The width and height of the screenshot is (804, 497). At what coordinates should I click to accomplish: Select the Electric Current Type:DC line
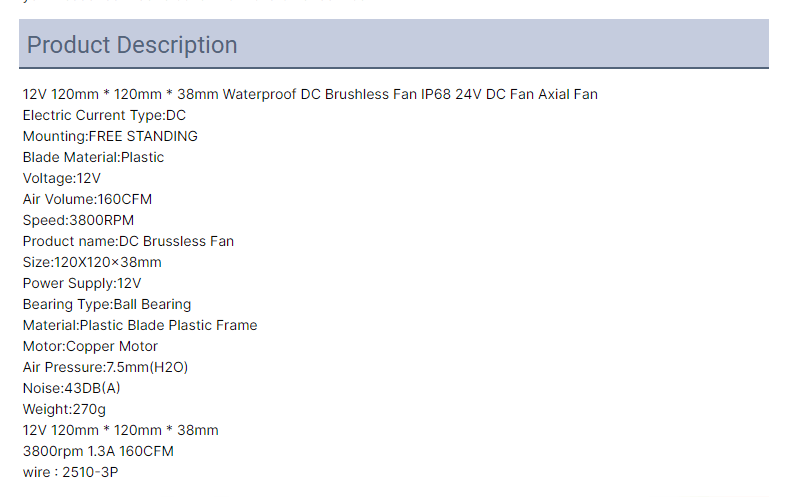pos(104,115)
